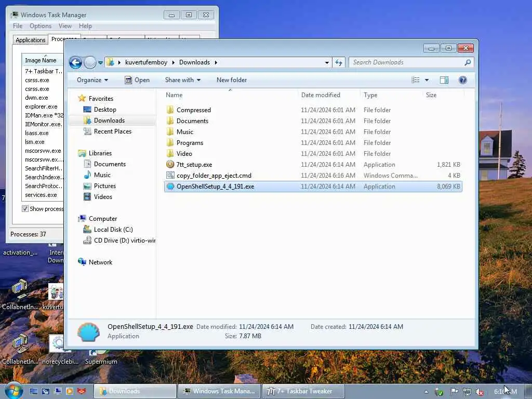Click Computer in navigation pane
Image resolution: width=532 pixels, height=399 pixels.
pos(103,219)
